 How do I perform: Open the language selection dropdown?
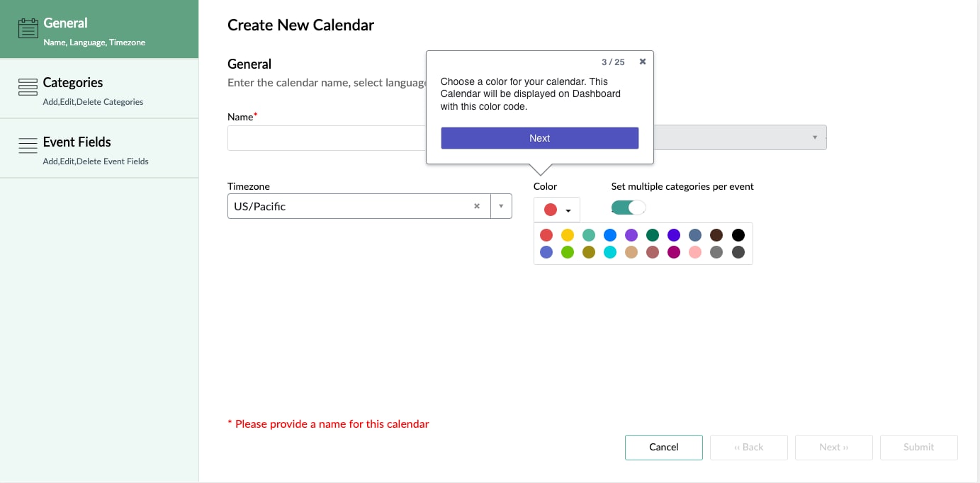pyautogui.click(x=813, y=137)
